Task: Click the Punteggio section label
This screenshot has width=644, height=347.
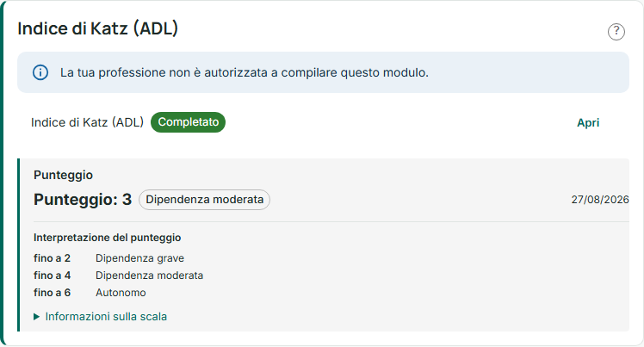Action: click(x=63, y=175)
